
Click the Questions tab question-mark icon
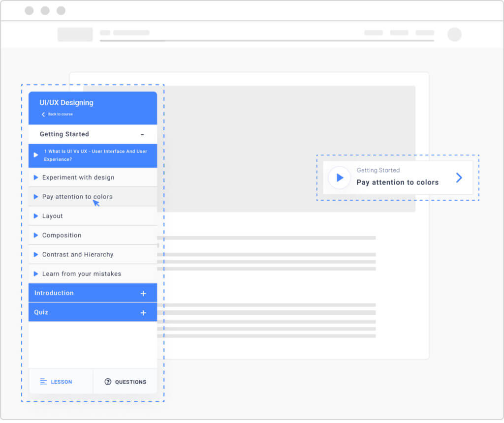(108, 382)
